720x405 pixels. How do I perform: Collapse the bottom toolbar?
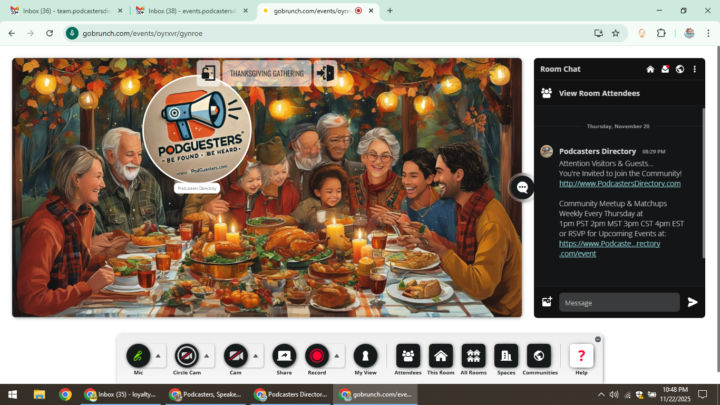598,339
